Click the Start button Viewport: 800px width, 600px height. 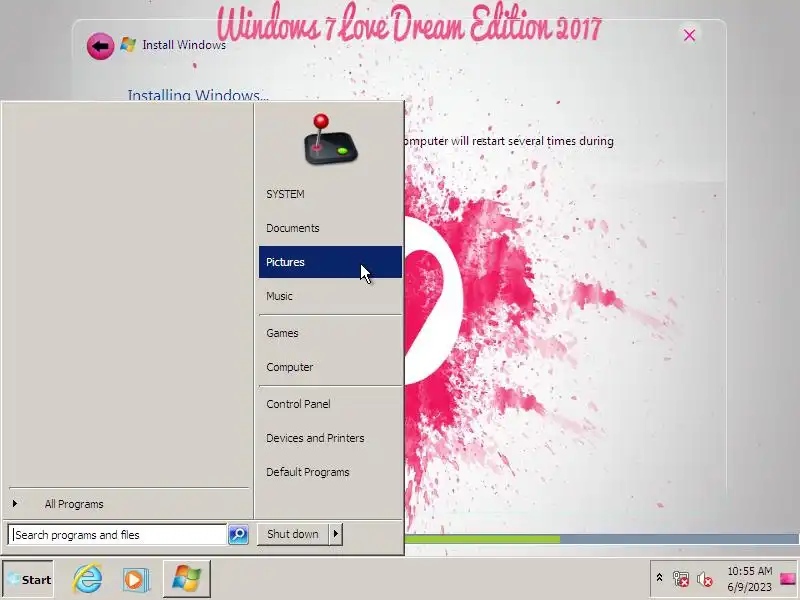[x=28, y=580]
